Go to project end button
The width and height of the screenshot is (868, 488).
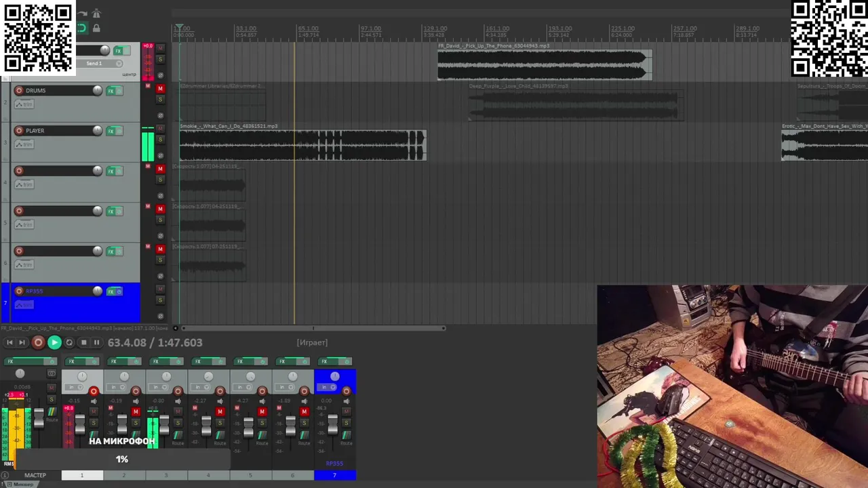click(x=22, y=343)
